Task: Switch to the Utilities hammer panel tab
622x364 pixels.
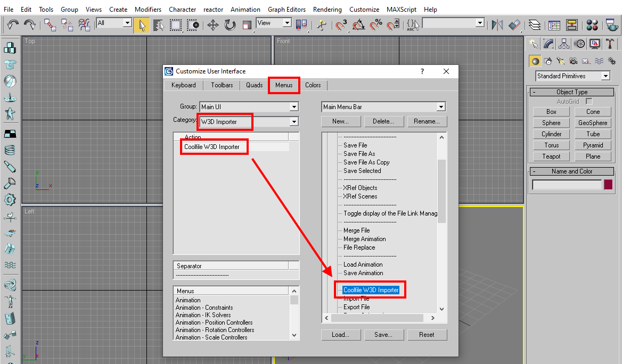Action: click(x=610, y=44)
